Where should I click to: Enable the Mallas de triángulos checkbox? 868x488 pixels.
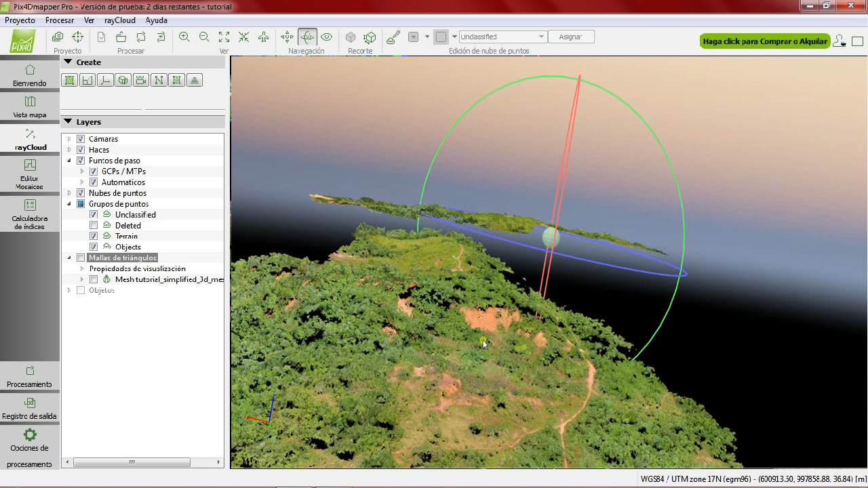coord(81,258)
